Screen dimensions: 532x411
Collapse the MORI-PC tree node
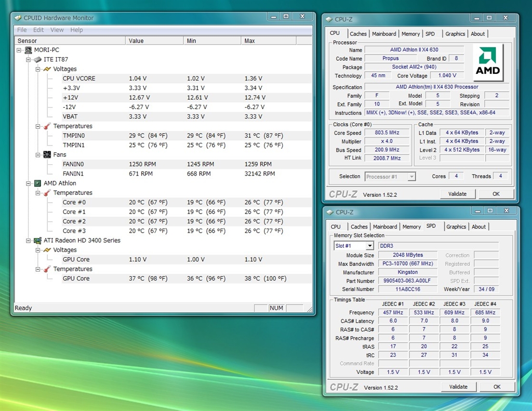[19, 50]
